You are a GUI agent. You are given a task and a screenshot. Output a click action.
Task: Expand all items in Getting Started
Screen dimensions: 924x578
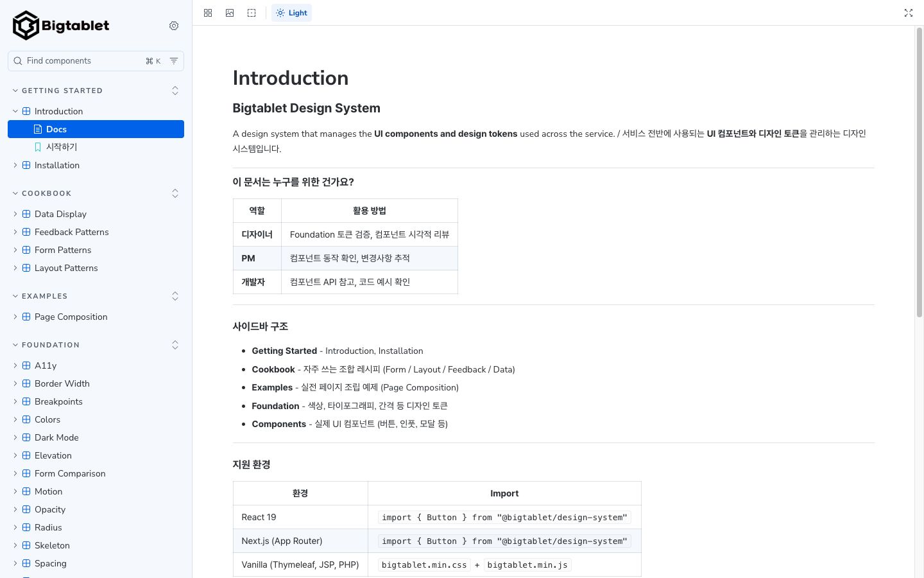click(175, 91)
